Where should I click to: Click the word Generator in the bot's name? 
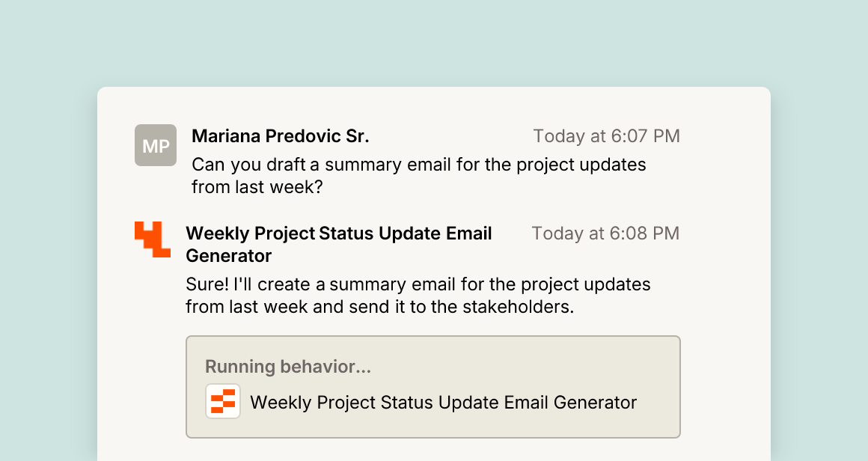[229, 256]
